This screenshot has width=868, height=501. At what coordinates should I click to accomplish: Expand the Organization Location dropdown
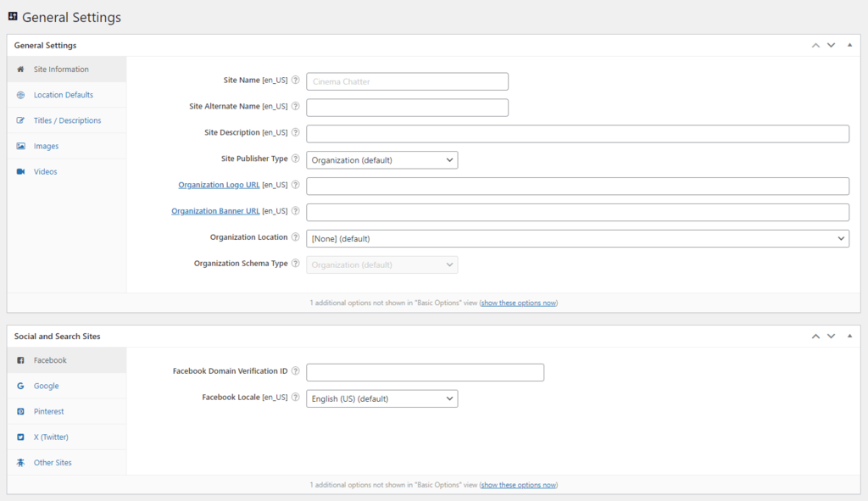576,238
